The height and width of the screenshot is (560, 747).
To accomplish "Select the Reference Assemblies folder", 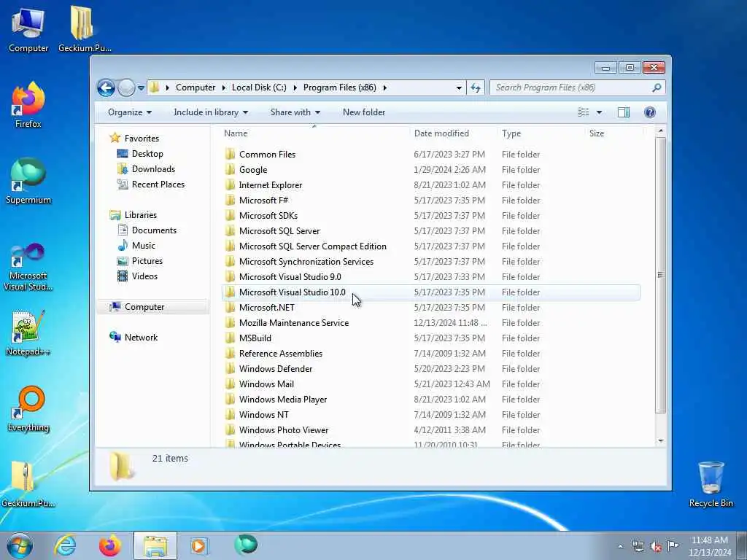I will 281,354.
